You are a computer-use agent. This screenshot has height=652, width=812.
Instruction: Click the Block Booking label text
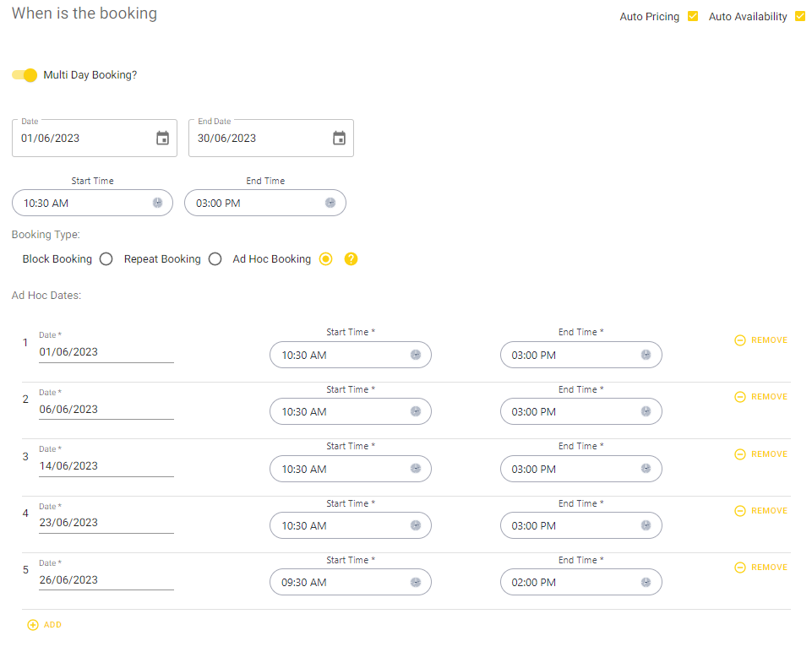pyautogui.click(x=57, y=258)
